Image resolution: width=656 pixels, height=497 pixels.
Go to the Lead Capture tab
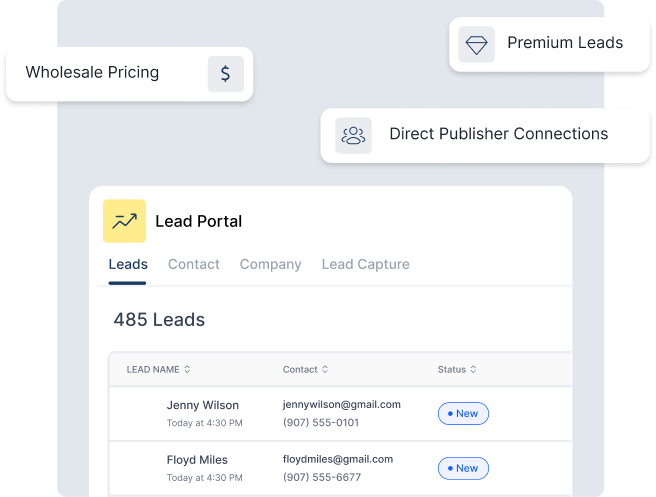coord(365,264)
